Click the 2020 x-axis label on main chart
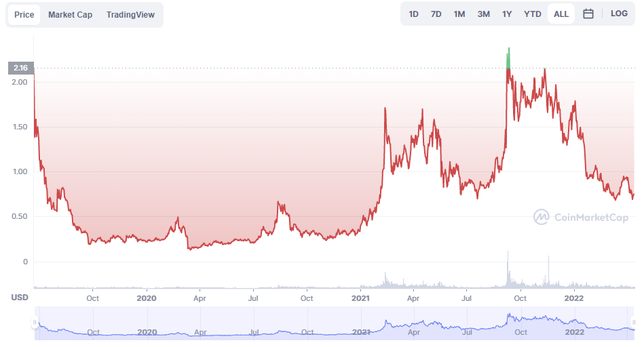The image size is (644, 347). [146, 298]
